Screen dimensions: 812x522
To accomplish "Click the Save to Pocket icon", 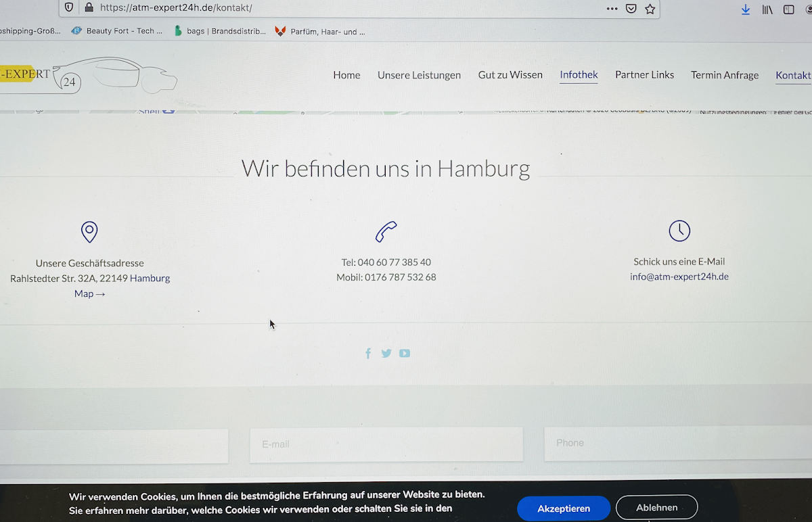I will (631, 9).
